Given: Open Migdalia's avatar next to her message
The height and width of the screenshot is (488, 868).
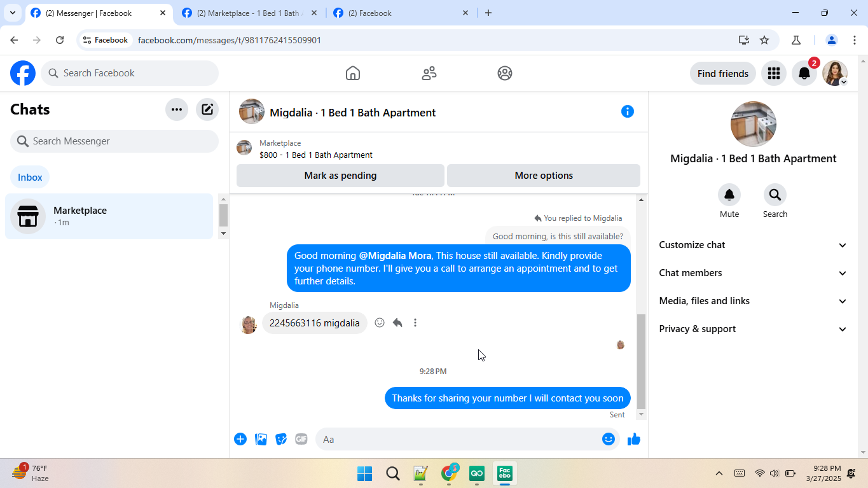Looking at the screenshot, I should coord(248,324).
